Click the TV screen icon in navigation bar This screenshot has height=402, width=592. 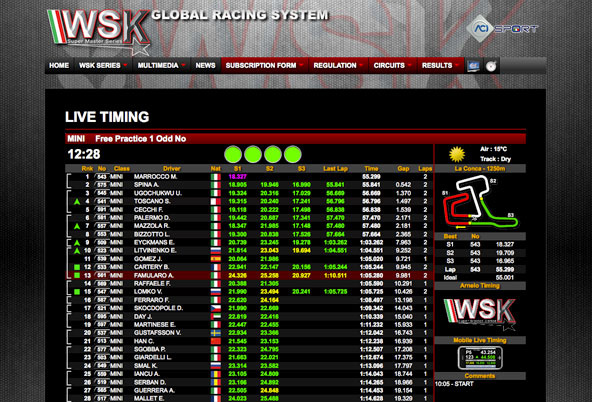click(x=473, y=66)
